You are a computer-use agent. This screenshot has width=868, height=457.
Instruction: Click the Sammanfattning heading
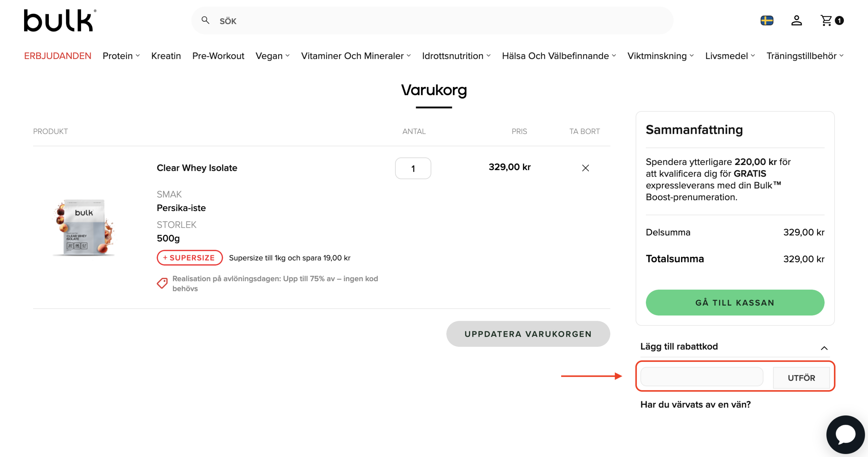[694, 130]
